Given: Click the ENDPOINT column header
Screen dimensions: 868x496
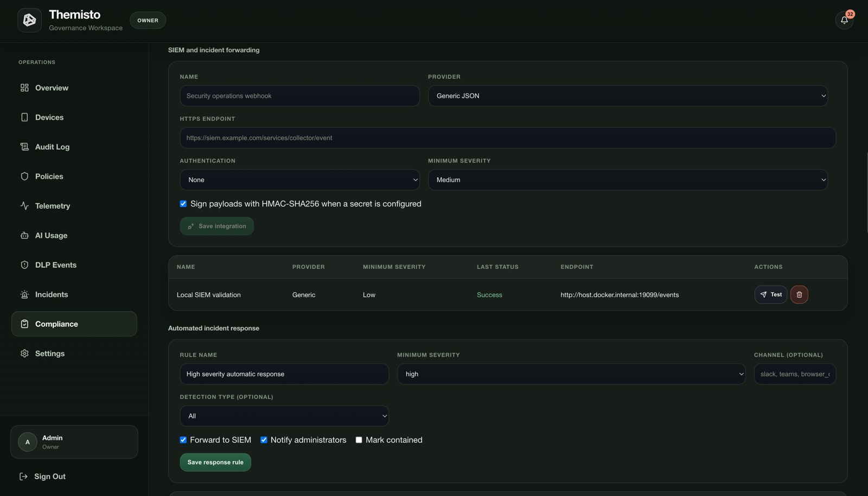Looking at the screenshot, I should click(x=577, y=267).
